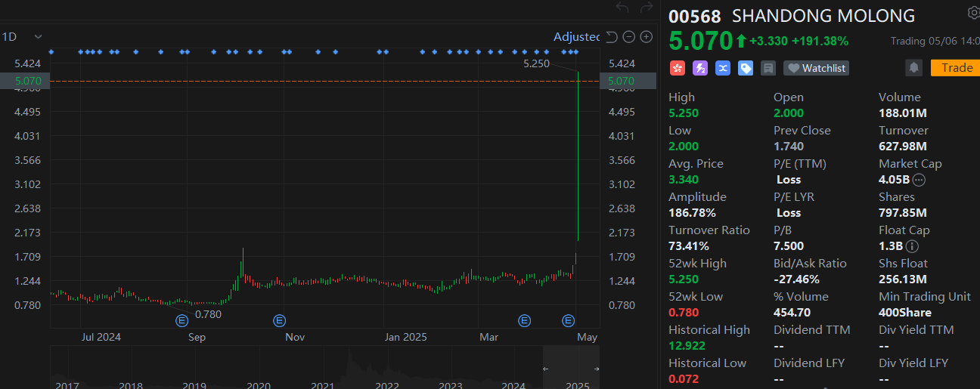Click the earnings E marker after Mar
Image resolution: width=980 pixels, height=389 pixels.
(524, 320)
